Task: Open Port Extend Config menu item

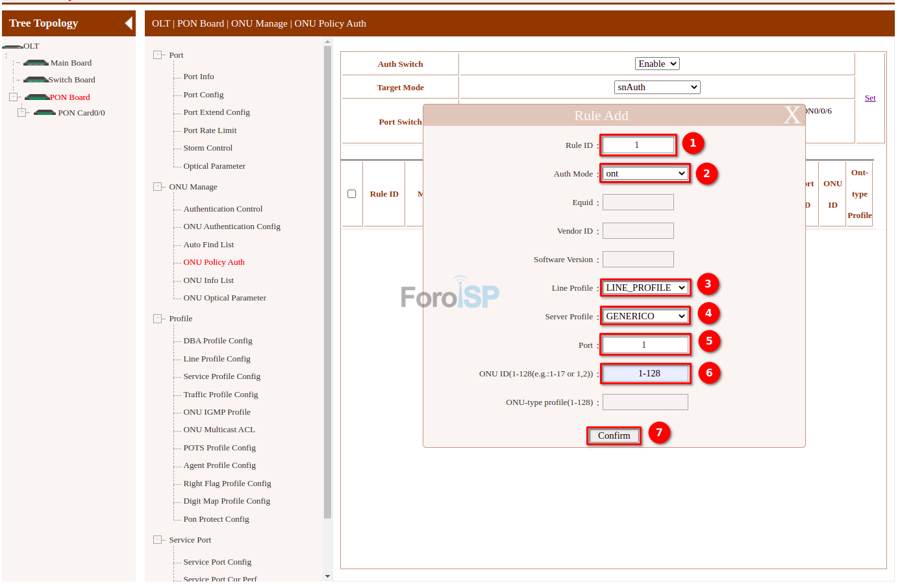Action: click(x=216, y=112)
